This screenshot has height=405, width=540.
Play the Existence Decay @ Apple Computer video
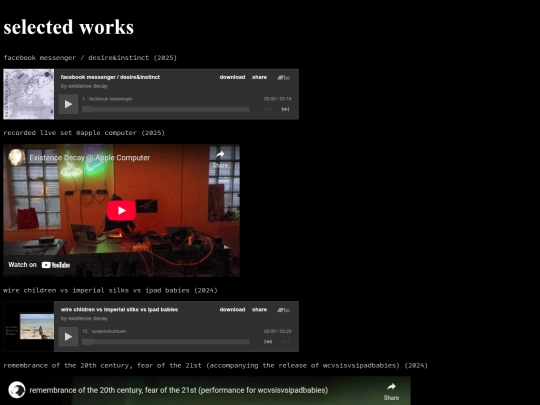tap(121, 210)
